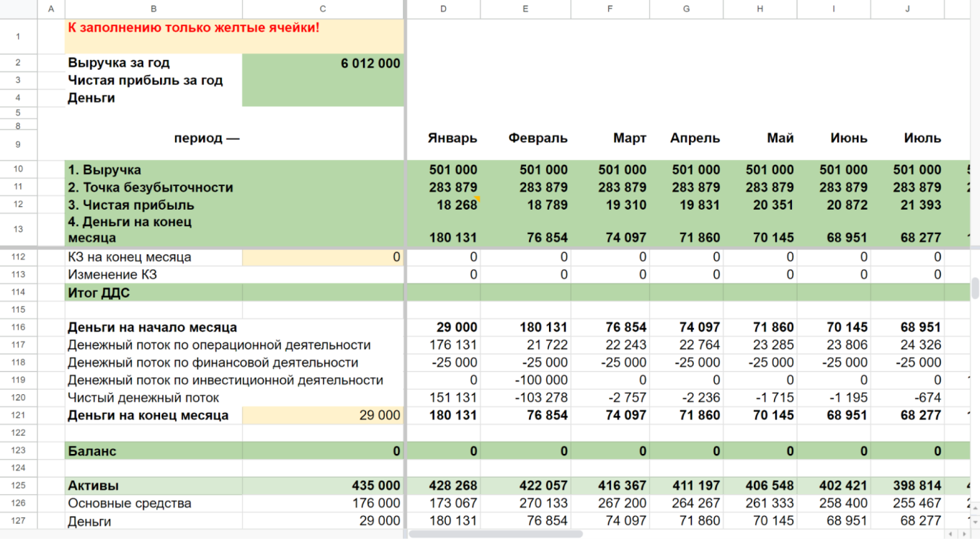Viewport: 980px width, 539px height.
Task: Click yellow cell next to 'Деньги на конец месяца'
Action: [x=323, y=415]
